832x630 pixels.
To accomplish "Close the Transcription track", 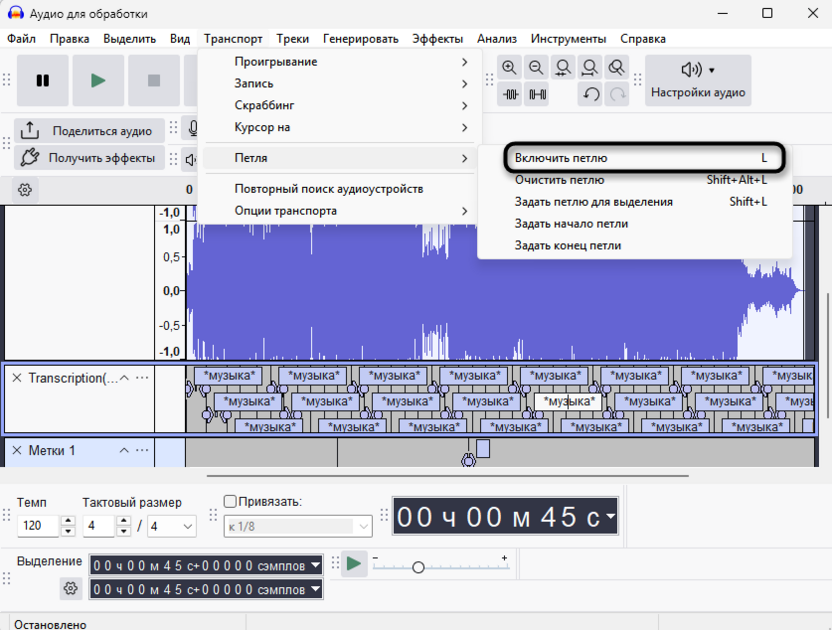I will tap(17, 378).
